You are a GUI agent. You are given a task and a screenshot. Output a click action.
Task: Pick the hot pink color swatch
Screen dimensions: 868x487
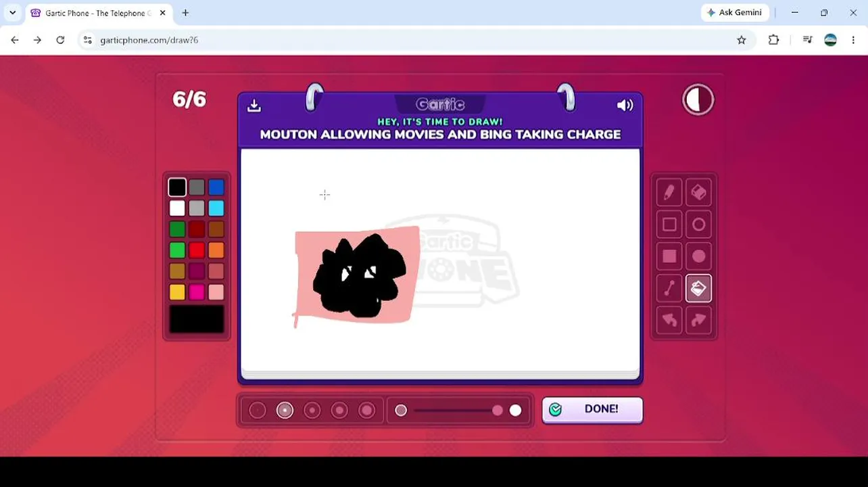197,292
